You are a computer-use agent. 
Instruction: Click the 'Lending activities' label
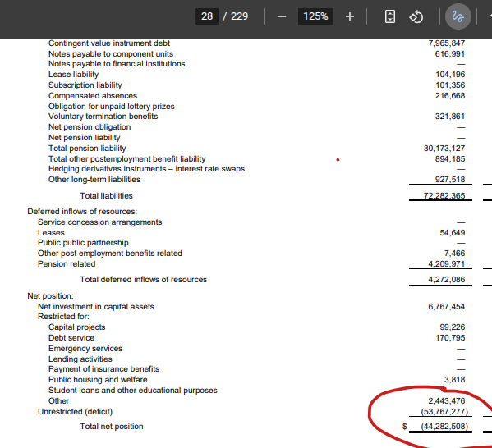80,359
